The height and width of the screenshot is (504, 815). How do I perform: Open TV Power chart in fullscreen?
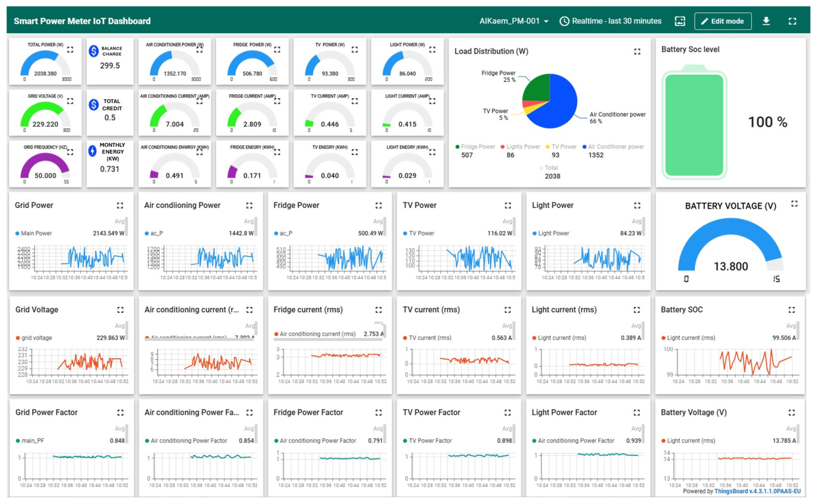pos(508,205)
